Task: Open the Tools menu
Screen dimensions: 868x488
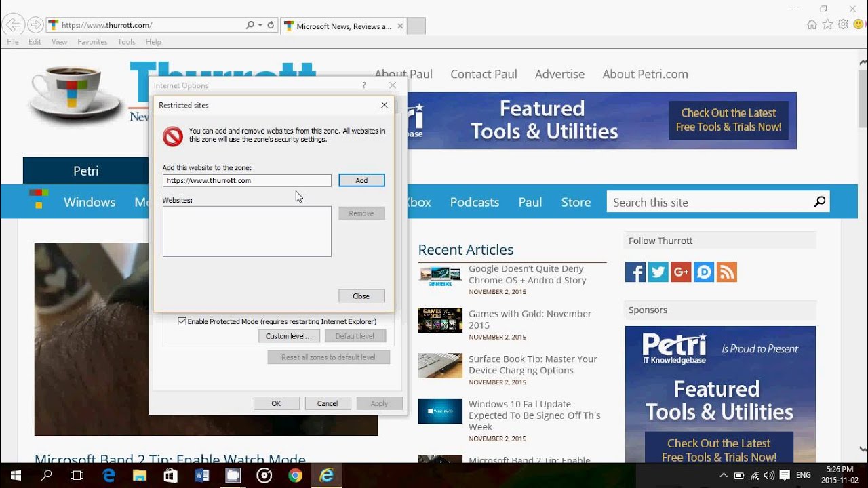Action: point(127,42)
